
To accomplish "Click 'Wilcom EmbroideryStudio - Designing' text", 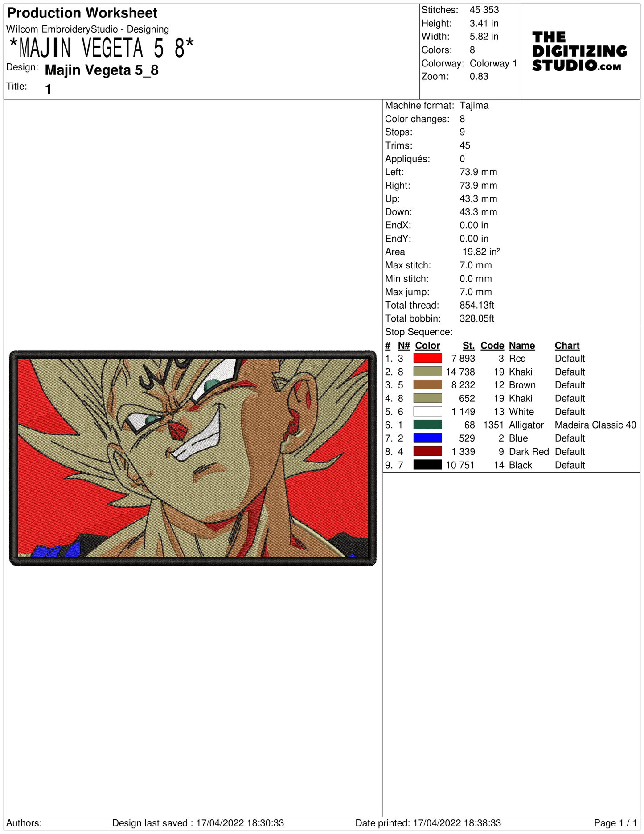I will [88, 29].
